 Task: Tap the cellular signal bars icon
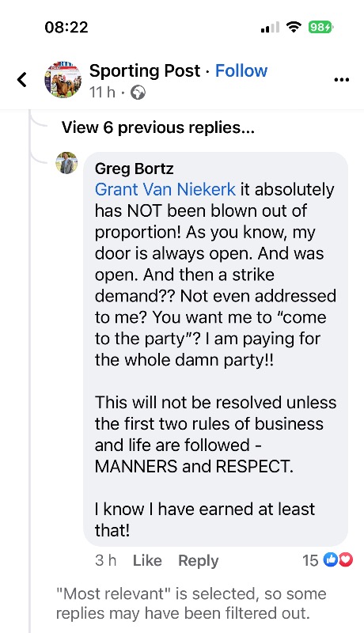click(x=271, y=28)
